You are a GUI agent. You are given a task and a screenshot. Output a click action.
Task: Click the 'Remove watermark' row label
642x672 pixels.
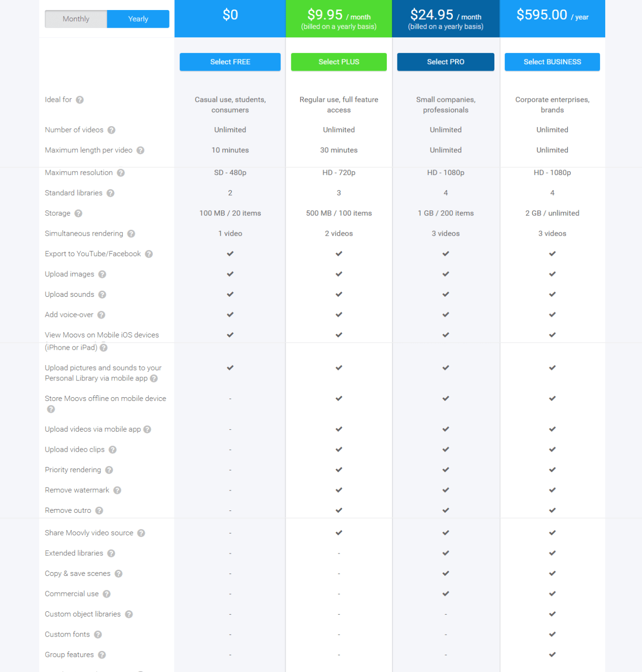click(77, 490)
